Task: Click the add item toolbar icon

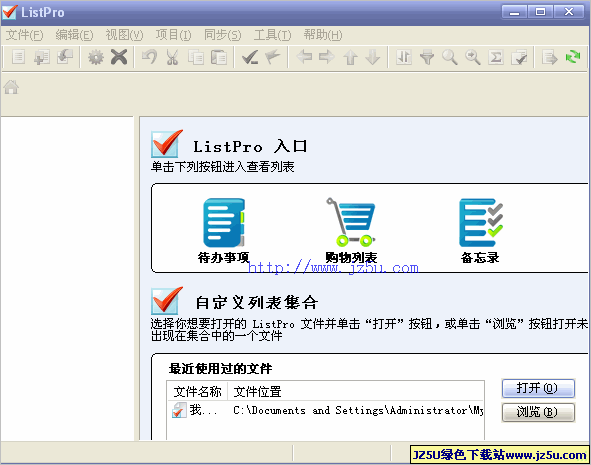Action: (x=41, y=57)
